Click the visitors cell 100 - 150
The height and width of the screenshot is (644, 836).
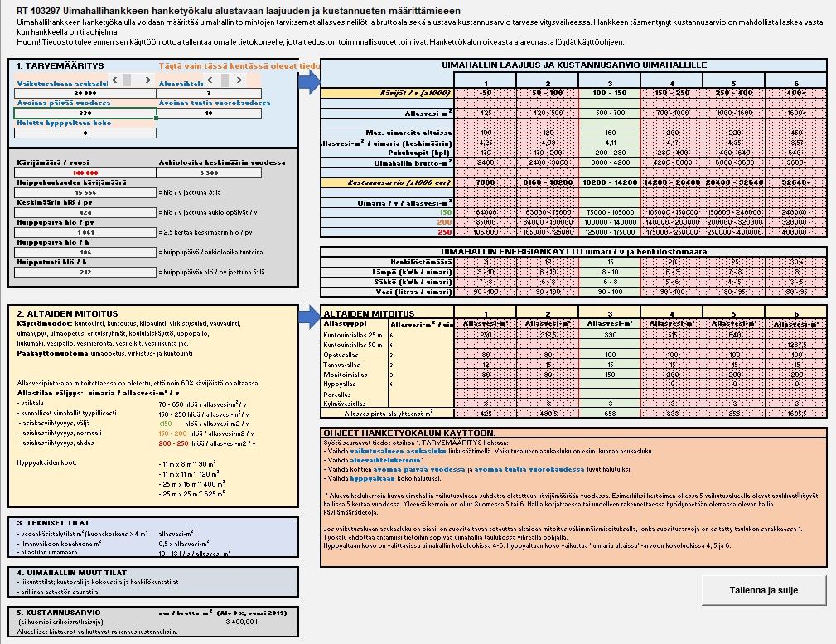pos(610,93)
